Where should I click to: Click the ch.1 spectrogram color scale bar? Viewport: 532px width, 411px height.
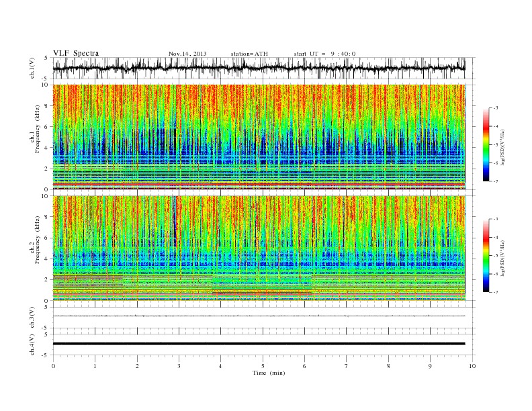click(x=486, y=145)
